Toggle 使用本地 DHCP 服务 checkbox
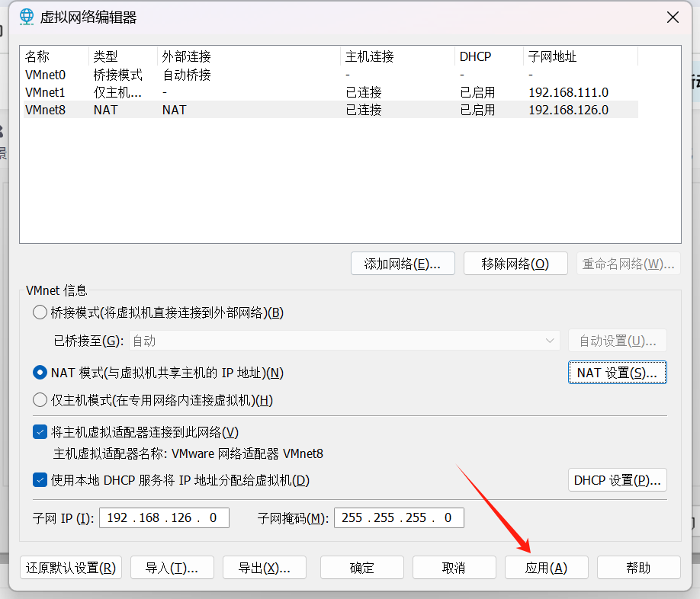Image resolution: width=700 pixels, height=599 pixels. click(40, 480)
